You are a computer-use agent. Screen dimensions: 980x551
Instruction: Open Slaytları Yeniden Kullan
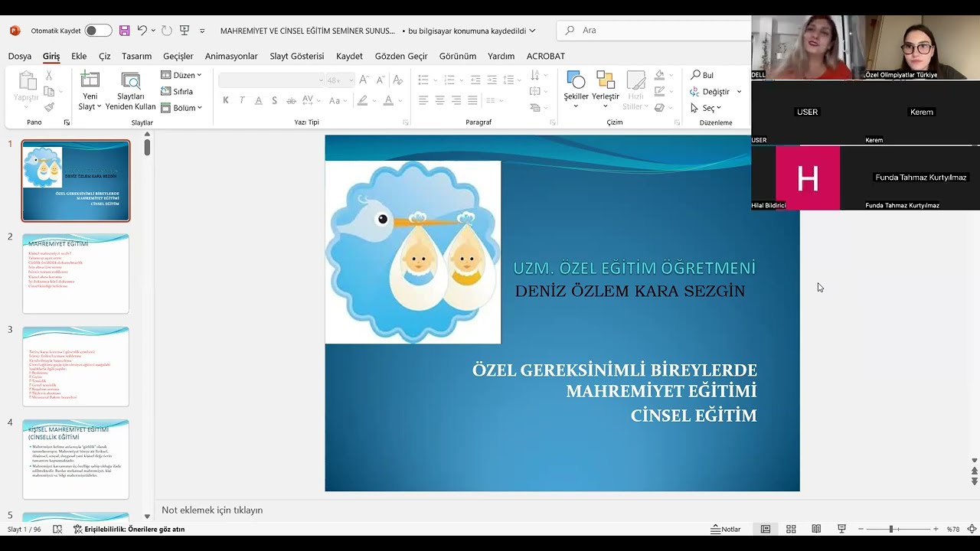click(131, 91)
